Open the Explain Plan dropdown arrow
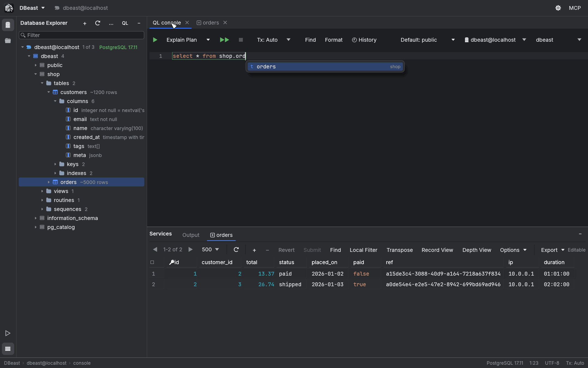The height and width of the screenshot is (368, 588). point(208,40)
